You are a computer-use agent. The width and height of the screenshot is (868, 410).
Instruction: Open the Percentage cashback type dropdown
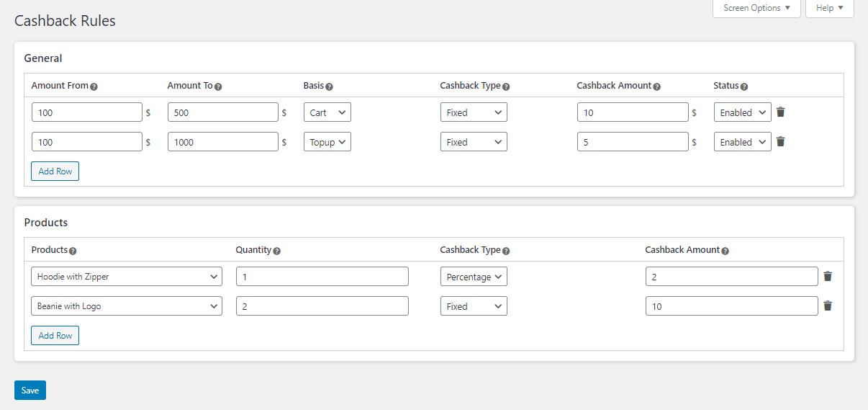pos(474,277)
